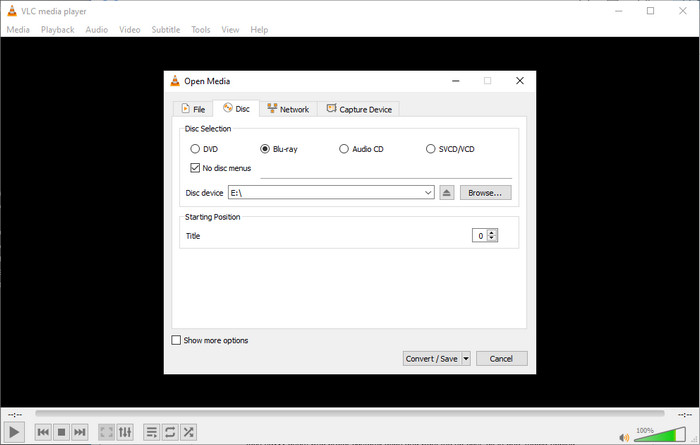The height and width of the screenshot is (445, 700).
Task: Open the Video menu
Action: coord(129,29)
